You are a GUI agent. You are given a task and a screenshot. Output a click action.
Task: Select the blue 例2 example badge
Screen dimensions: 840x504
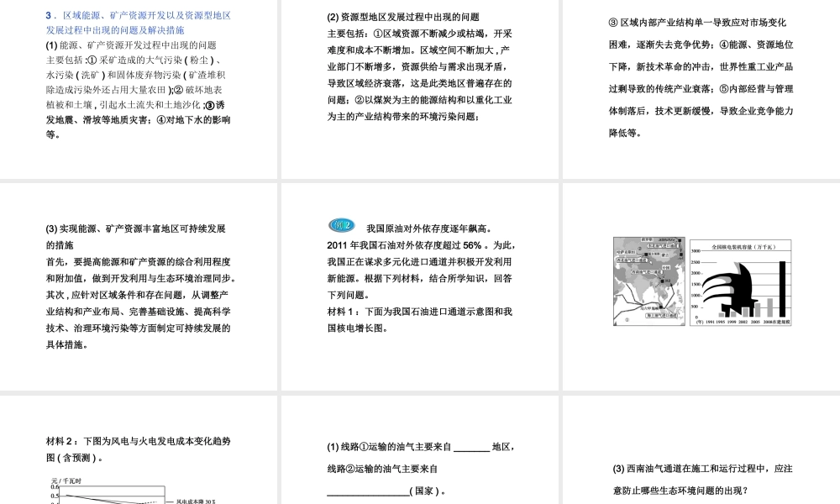pos(340,224)
